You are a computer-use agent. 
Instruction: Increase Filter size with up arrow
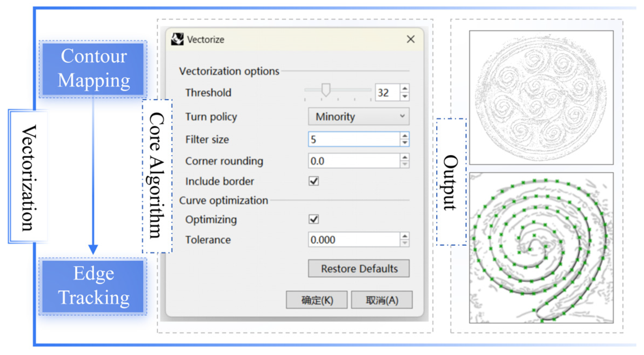(405, 136)
